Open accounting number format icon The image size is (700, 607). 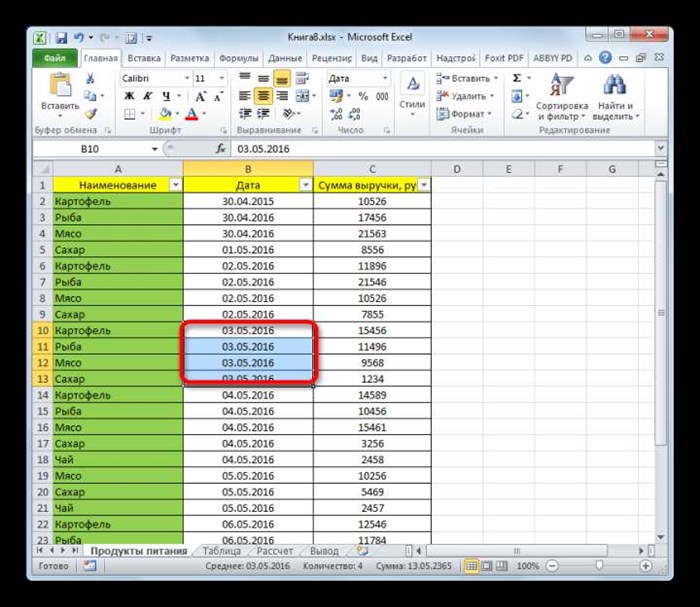coord(336,96)
